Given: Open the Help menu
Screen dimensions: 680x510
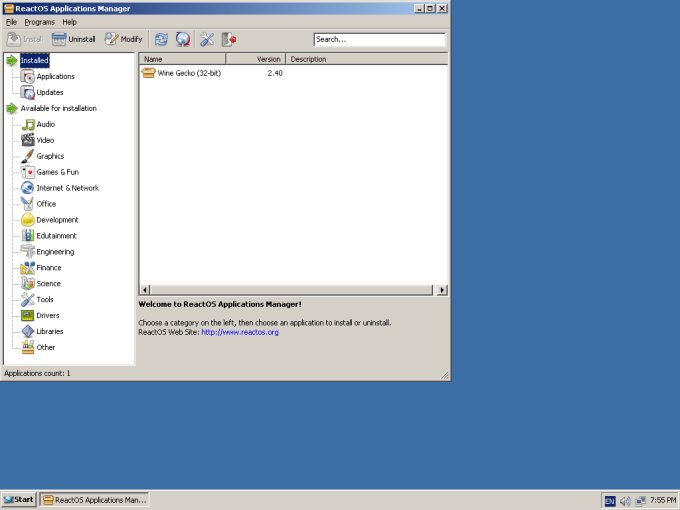Looking at the screenshot, I should point(69,22).
